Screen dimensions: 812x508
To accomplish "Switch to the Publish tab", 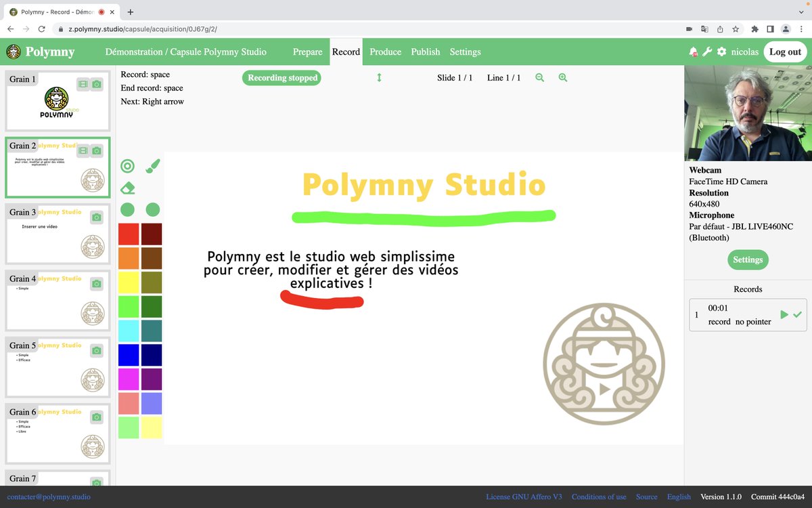I will coord(426,51).
